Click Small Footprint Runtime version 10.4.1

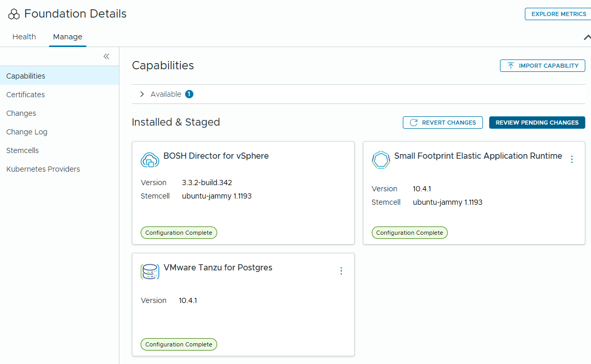422,189
